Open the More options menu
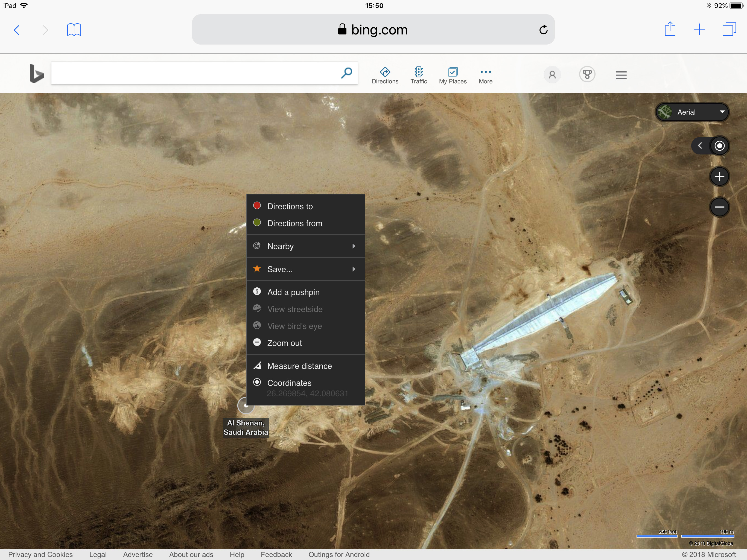Image resolution: width=747 pixels, height=560 pixels. click(485, 75)
